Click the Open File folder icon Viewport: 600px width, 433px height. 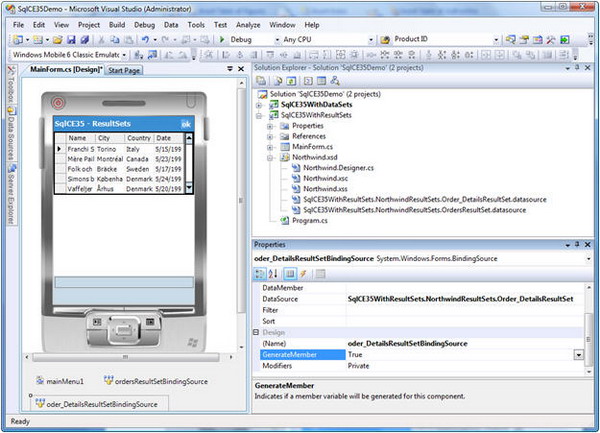[x=58, y=39]
